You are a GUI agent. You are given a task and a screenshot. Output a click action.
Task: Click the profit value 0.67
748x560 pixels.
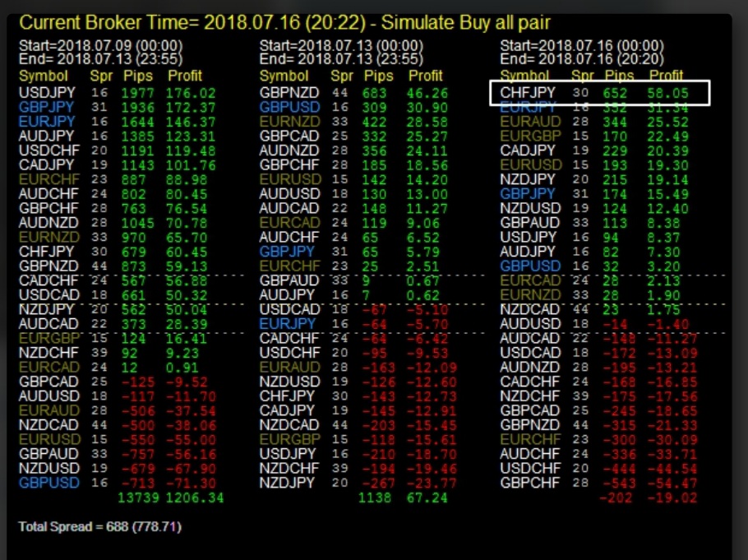pyautogui.click(x=423, y=280)
